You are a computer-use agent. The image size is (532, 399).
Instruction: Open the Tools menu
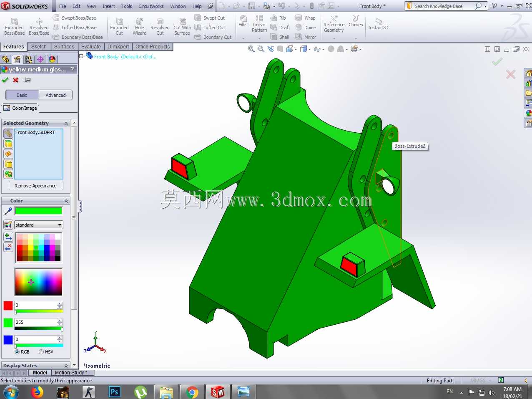[127, 6]
